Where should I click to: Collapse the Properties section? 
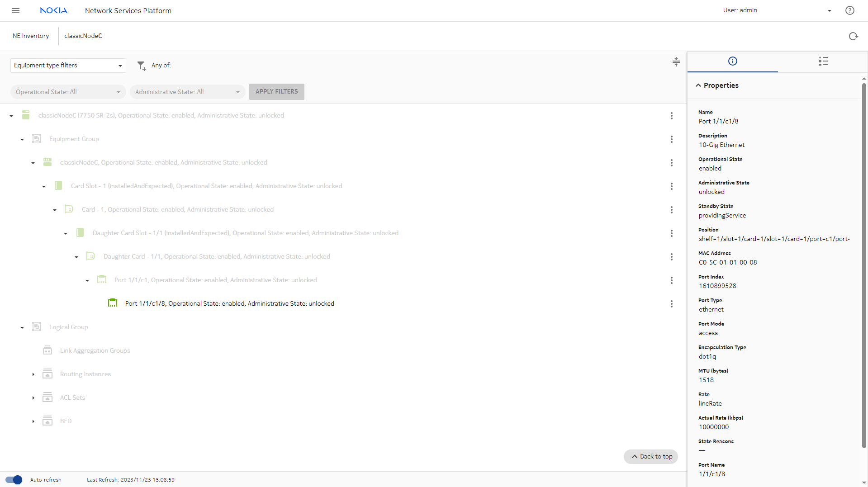click(698, 85)
